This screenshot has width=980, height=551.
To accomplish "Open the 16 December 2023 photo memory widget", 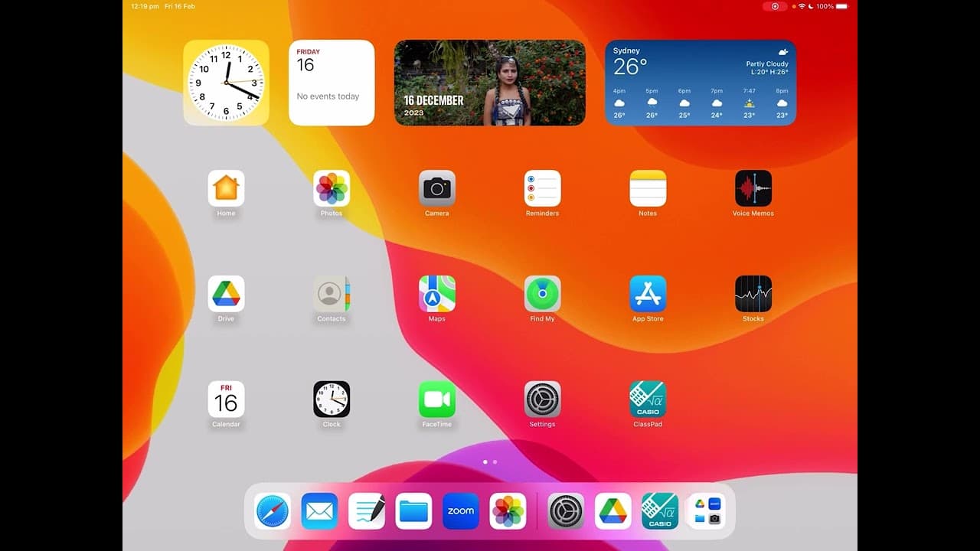I will 490,83.
